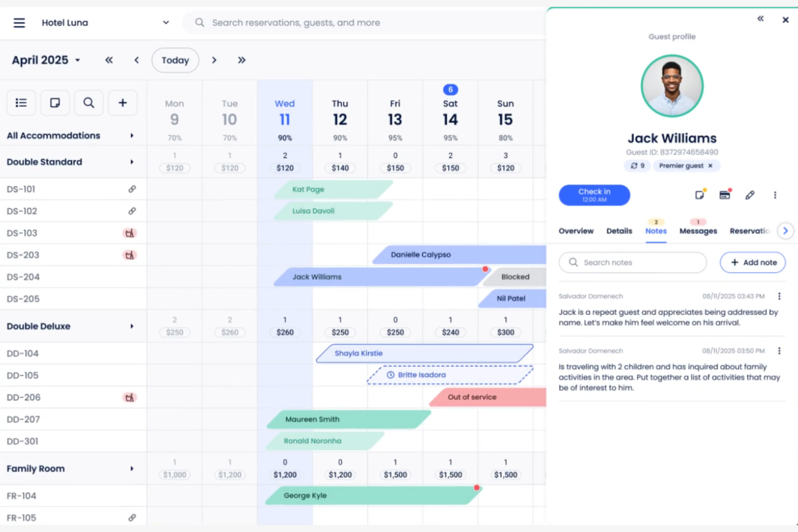Remove the Premier guest tag

point(710,165)
